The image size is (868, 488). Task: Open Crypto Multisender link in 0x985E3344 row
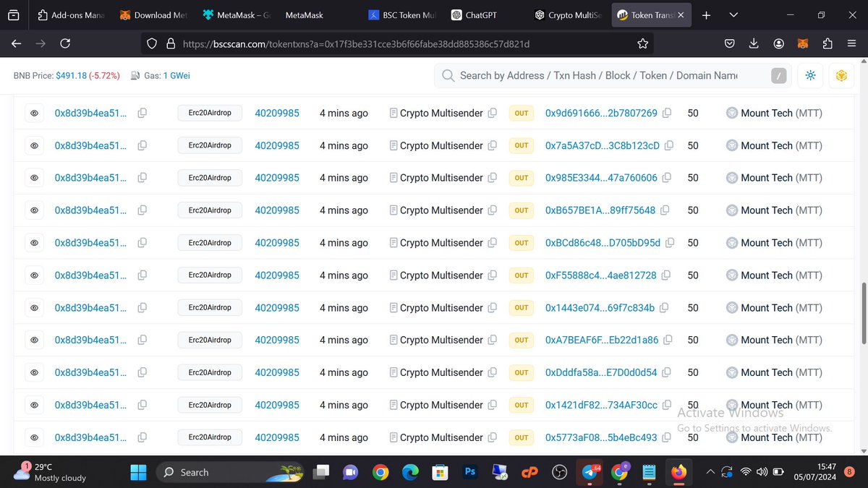441,178
